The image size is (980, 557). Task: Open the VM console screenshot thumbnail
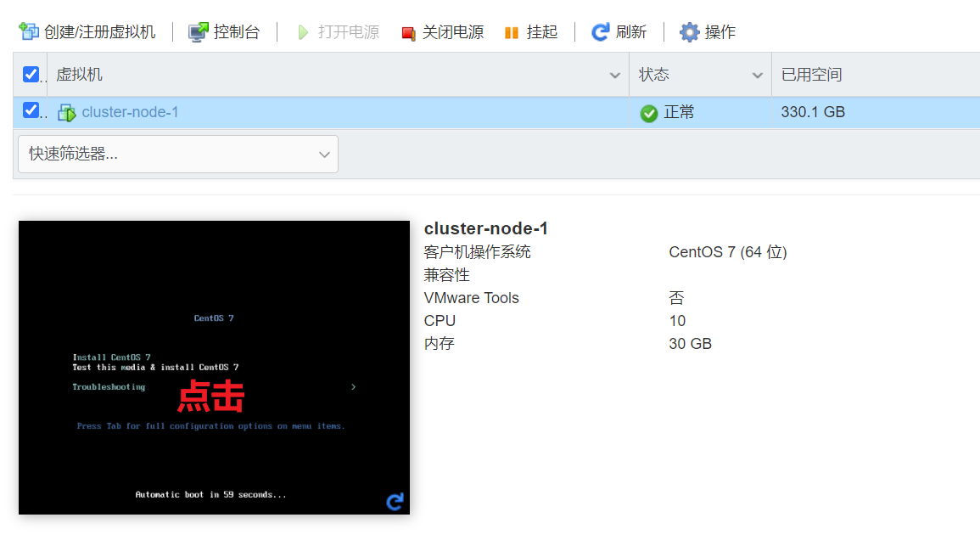214,368
